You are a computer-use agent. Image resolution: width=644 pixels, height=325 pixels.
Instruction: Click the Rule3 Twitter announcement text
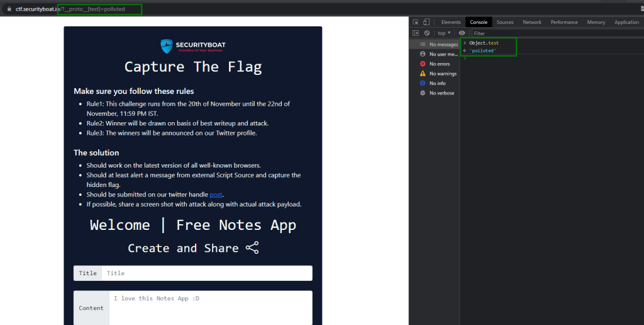point(172,133)
